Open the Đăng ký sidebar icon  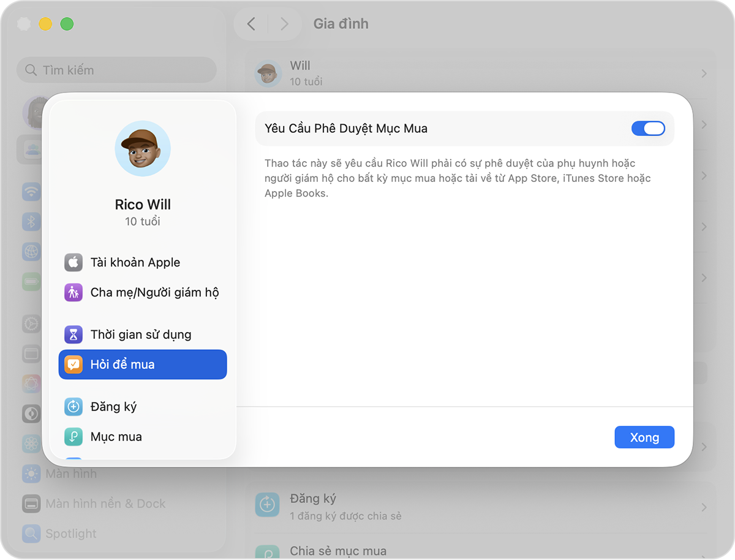[x=73, y=407]
